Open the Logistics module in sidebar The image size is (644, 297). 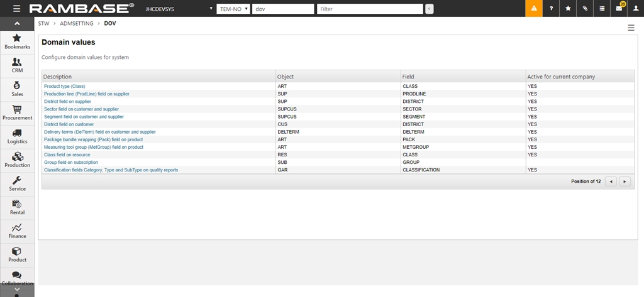(17, 136)
